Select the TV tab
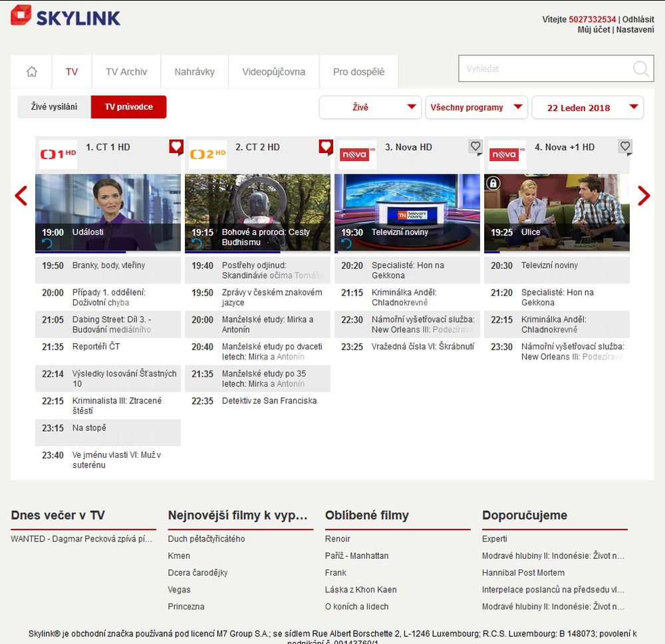 (x=72, y=71)
